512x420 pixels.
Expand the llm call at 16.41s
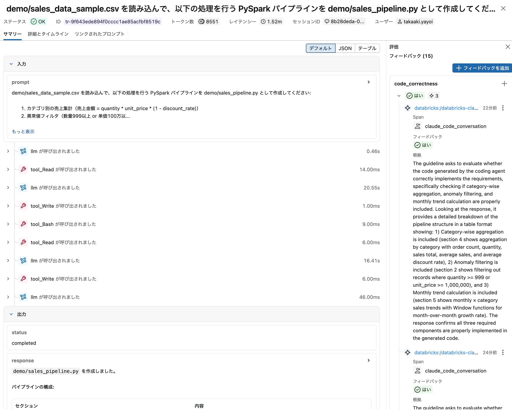click(8, 261)
